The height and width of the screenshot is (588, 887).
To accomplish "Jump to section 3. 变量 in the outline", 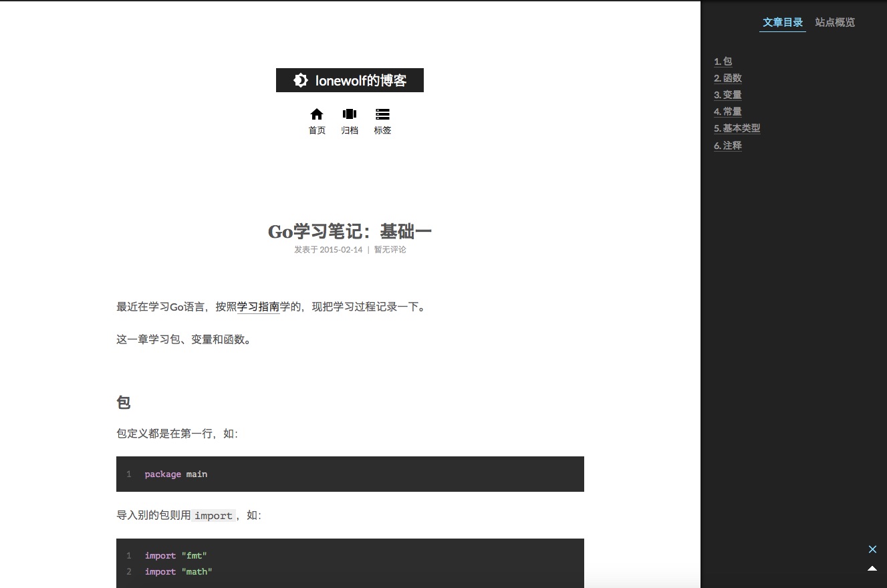I will click(728, 94).
